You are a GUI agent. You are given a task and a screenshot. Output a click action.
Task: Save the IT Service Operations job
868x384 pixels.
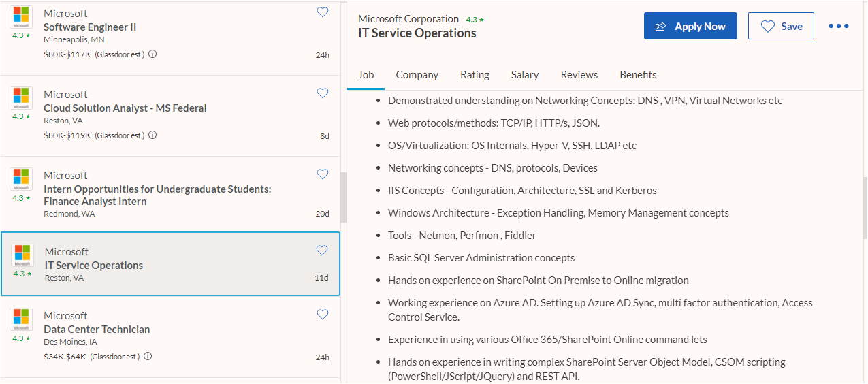781,27
